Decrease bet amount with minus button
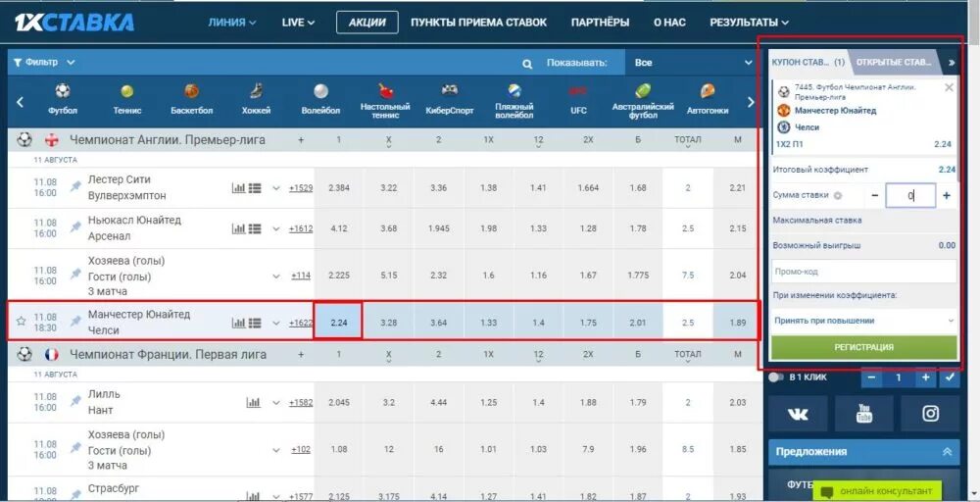 click(874, 196)
